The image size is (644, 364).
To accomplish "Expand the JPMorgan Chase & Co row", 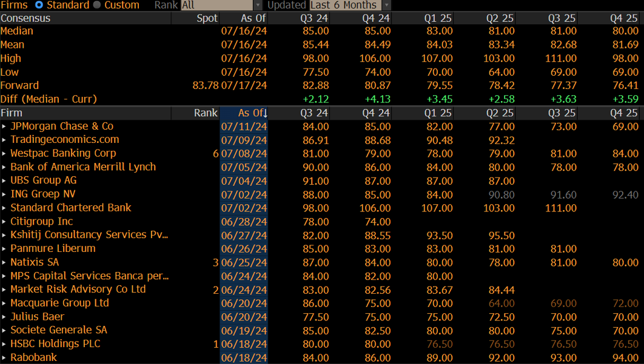I will (x=4, y=127).
